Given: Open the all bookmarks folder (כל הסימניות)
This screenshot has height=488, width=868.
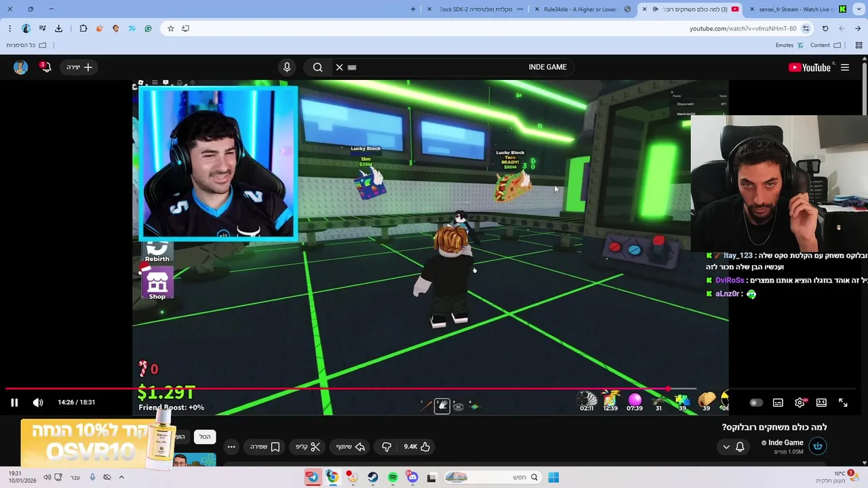Looking at the screenshot, I should [x=26, y=45].
